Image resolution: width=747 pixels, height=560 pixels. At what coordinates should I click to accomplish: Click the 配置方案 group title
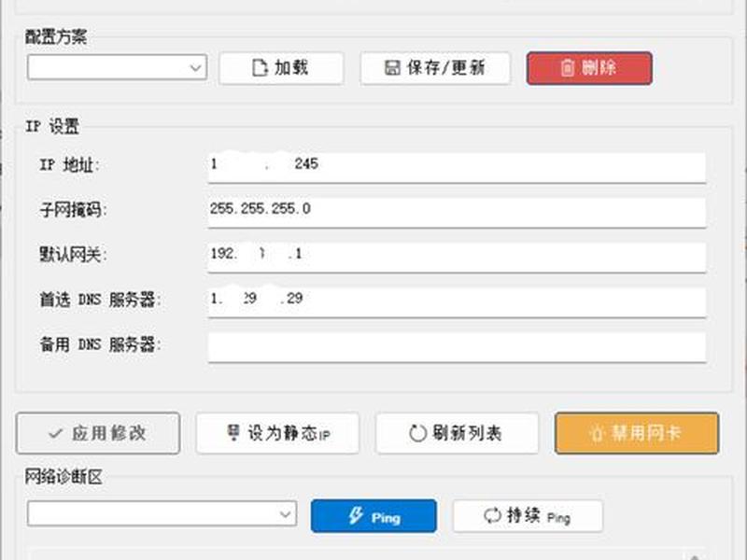click(56, 36)
